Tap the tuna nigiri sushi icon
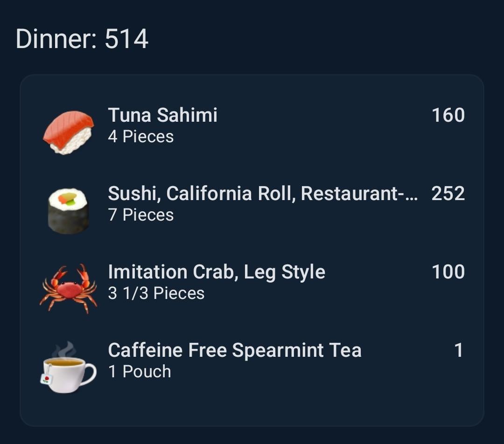This screenshot has height=444, width=504. (x=69, y=132)
